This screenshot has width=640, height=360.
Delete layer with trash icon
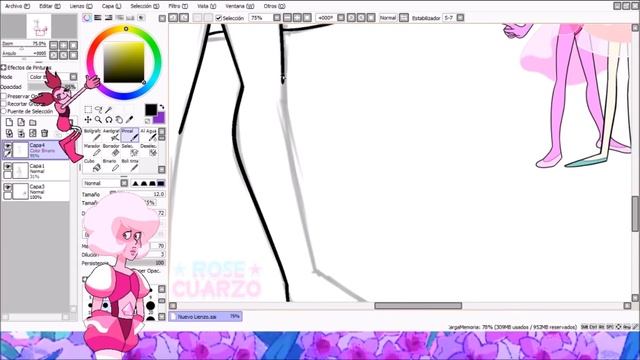coord(44,133)
